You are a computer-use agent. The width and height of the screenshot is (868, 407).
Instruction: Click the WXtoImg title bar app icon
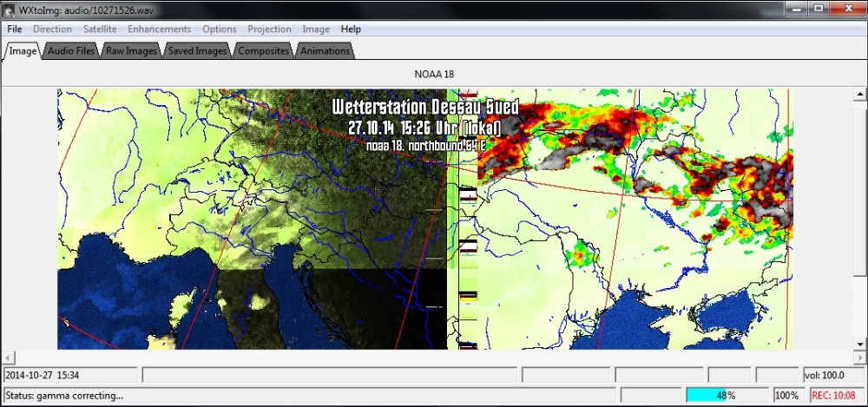(x=10, y=10)
